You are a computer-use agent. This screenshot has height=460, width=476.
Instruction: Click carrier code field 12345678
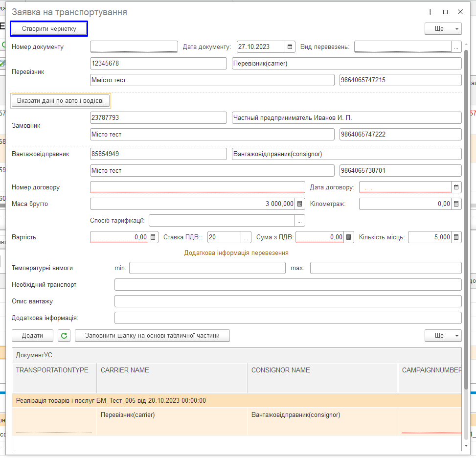(x=158, y=64)
